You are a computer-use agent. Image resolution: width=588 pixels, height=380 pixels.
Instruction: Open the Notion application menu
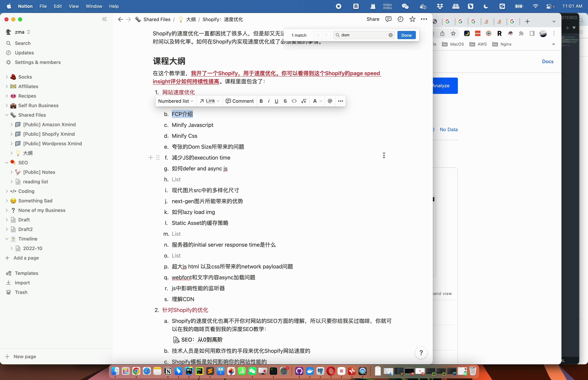[x=25, y=6]
